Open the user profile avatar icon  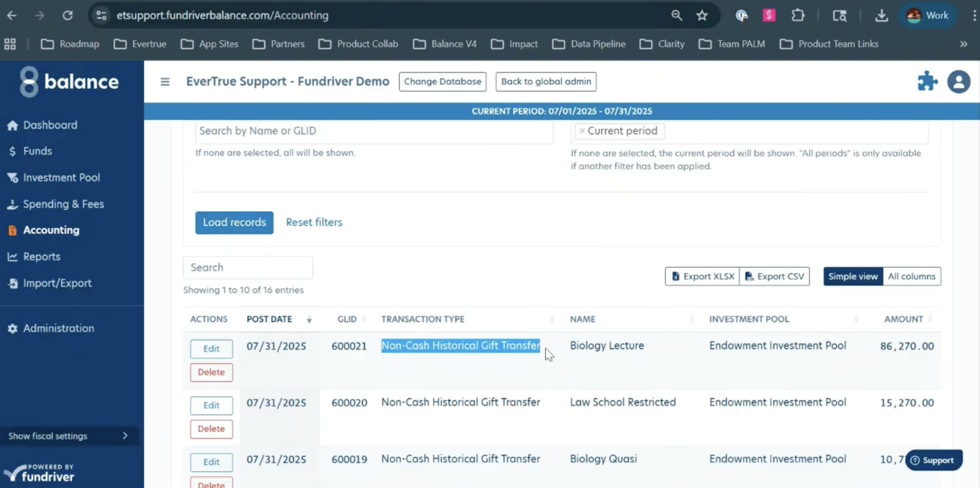958,82
